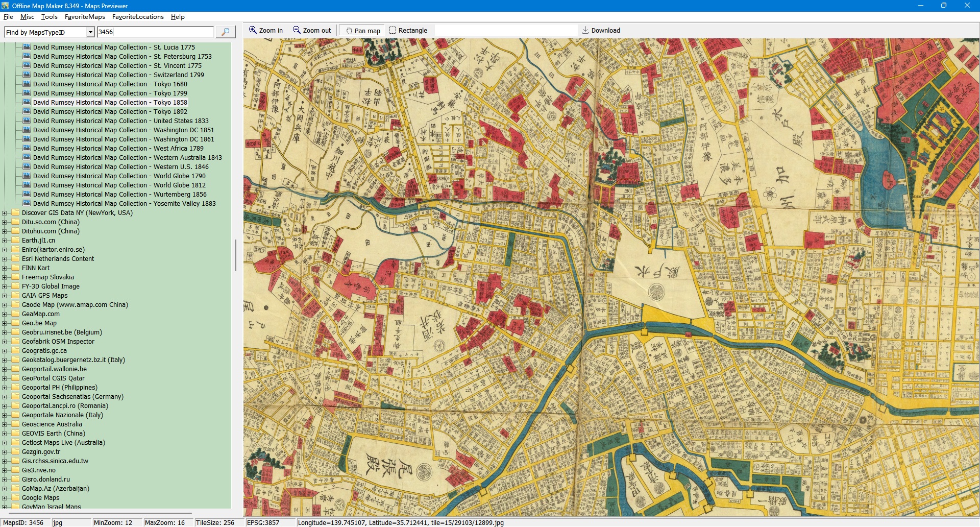
Task: Open the FavoriteLocations menu
Action: point(138,17)
